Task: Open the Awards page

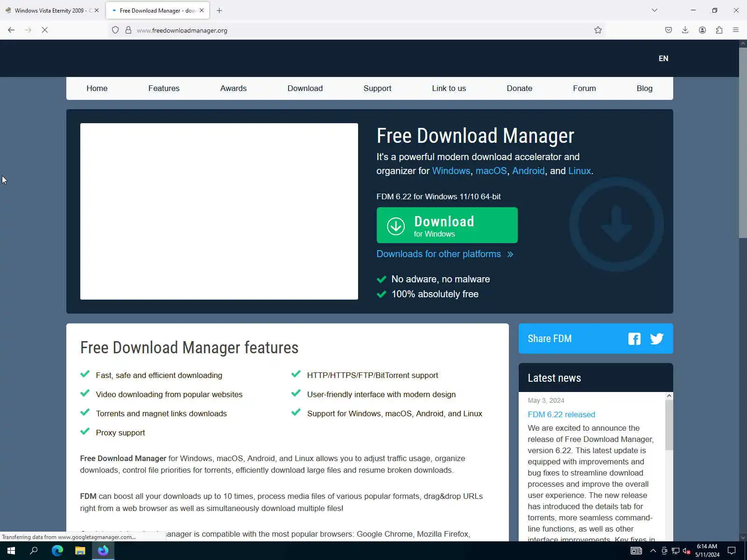Action: pyautogui.click(x=233, y=88)
